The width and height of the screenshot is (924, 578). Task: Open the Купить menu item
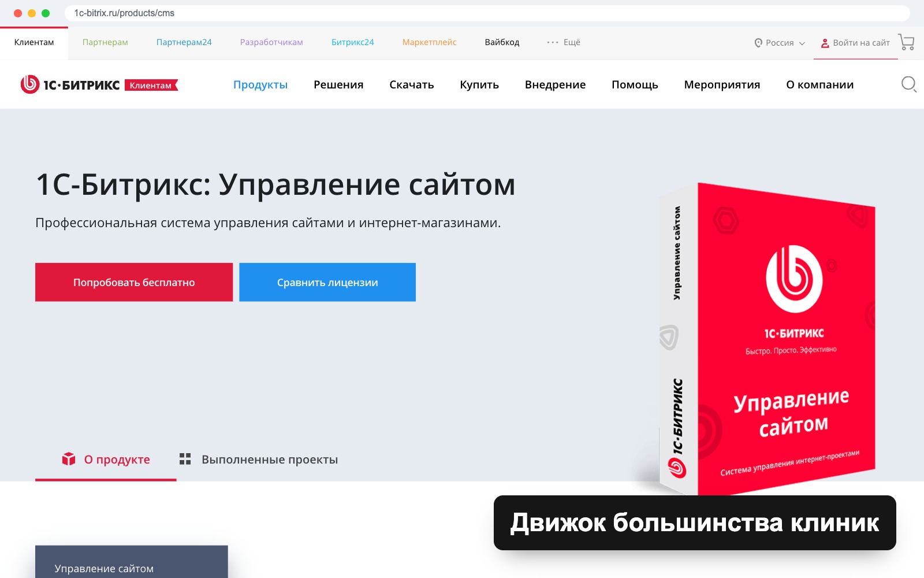tap(479, 84)
